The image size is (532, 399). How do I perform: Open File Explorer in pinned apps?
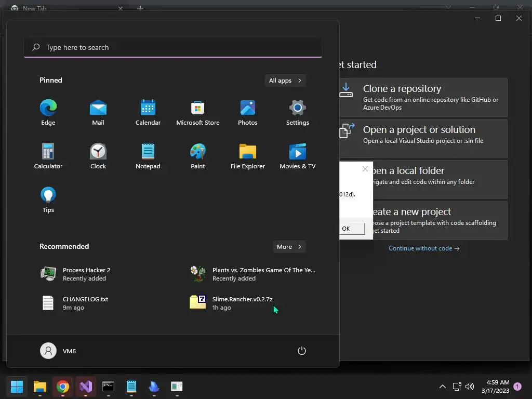[x=248, y=156]
